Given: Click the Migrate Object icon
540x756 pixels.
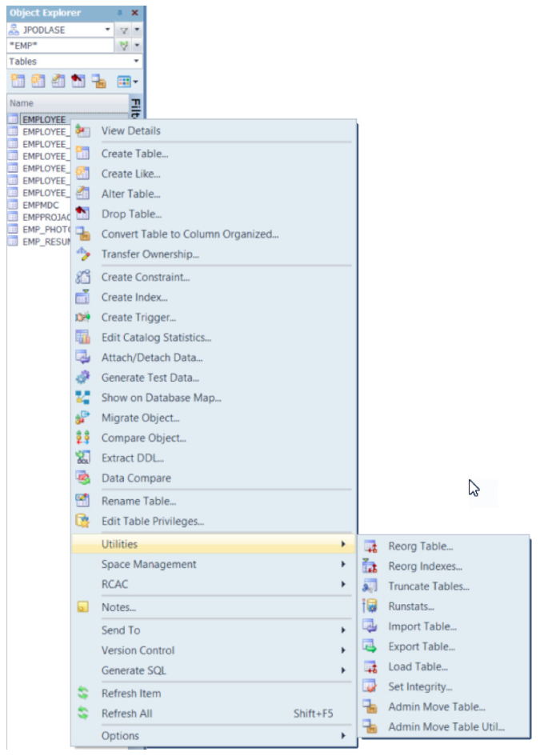Looking at the screenshot, I should [82, 418].
